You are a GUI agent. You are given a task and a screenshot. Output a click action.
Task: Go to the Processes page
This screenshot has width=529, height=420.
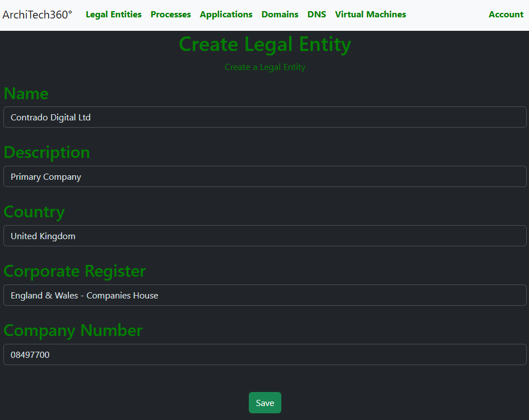pos(170,15)
